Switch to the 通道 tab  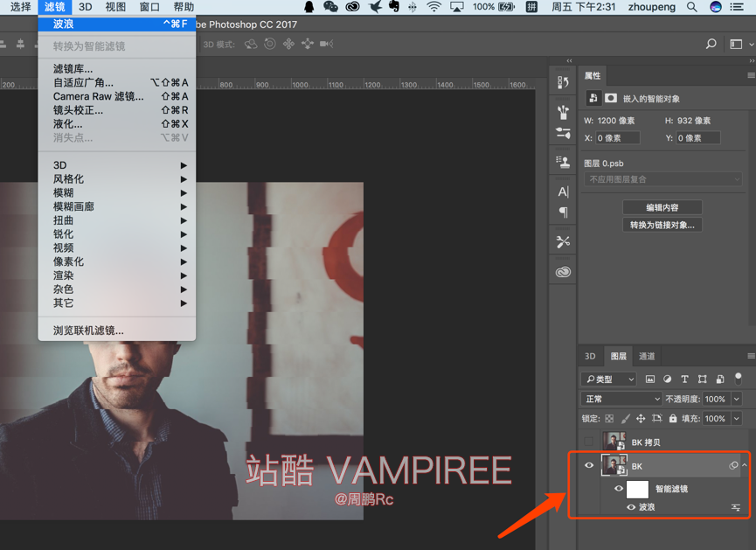(647, 356)
